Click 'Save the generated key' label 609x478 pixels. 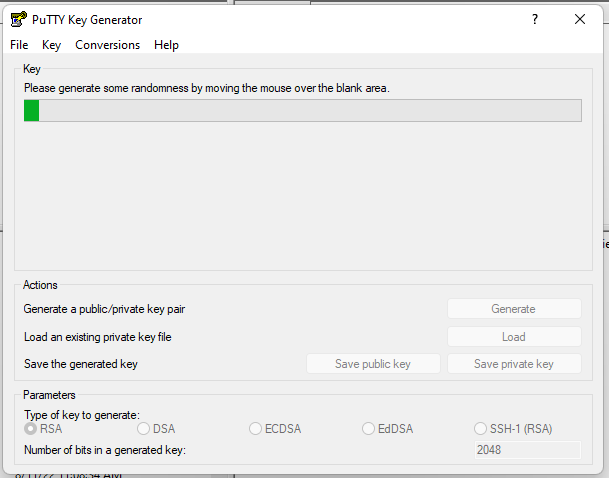(x=81, y=364)
